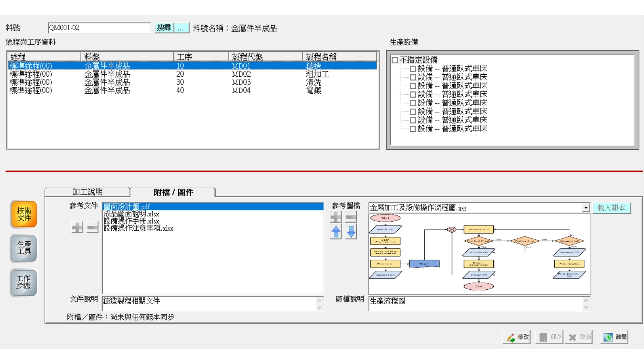Click the plus icon beside 參考文件 list
Screen dimensions: 644x358
[x=77, y=228]
